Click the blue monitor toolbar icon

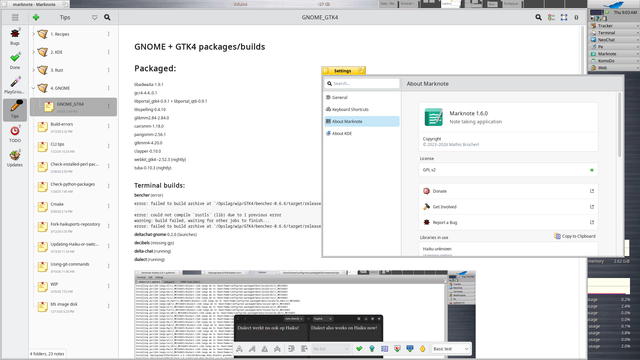[x=410, y=349]
